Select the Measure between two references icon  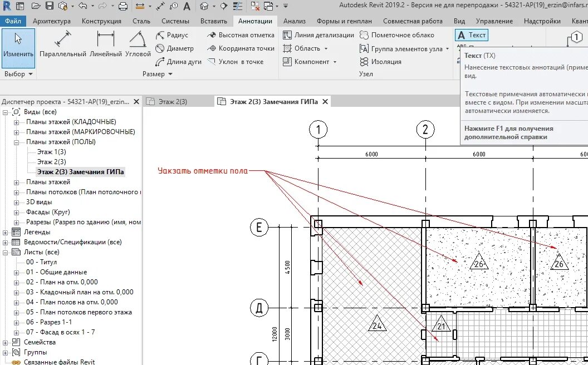[x=140, y=6]
